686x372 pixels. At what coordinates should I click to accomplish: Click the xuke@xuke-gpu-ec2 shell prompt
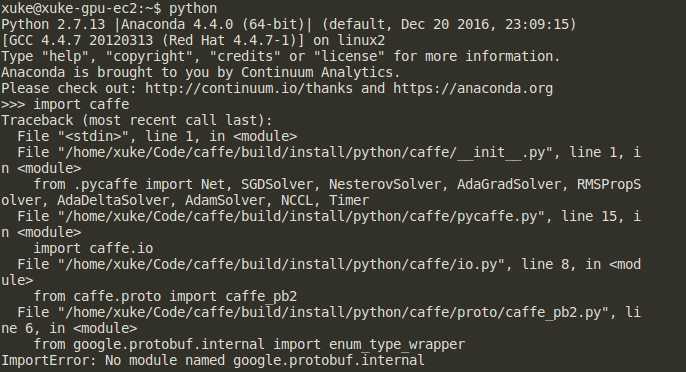click(81, 8)
